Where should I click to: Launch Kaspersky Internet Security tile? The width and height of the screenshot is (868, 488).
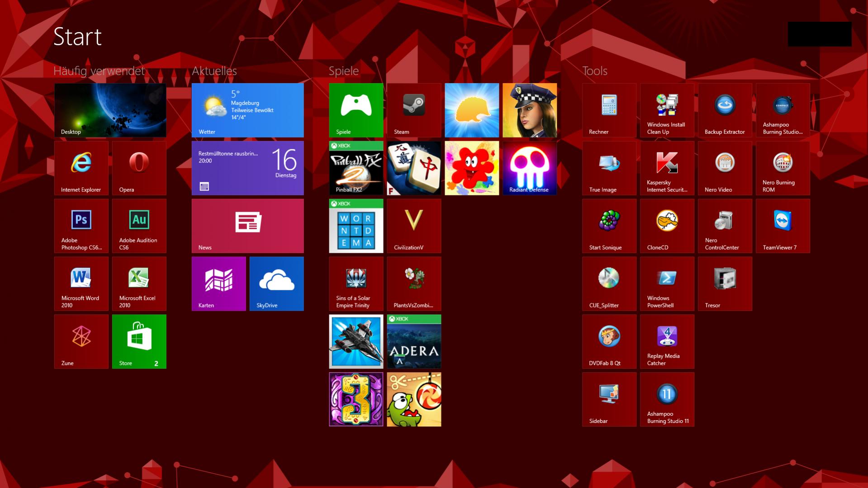coord(667,168)
